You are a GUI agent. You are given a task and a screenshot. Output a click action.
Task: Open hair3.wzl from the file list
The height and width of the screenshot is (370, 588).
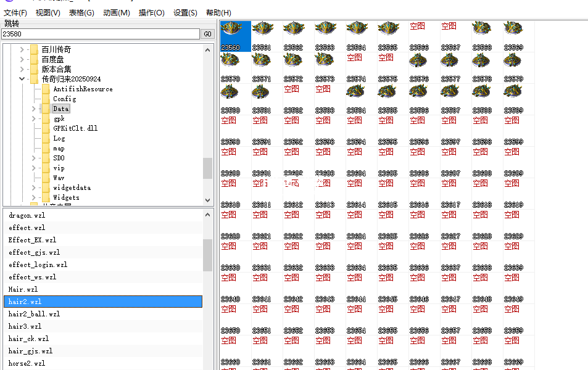(x=27, y=326)
